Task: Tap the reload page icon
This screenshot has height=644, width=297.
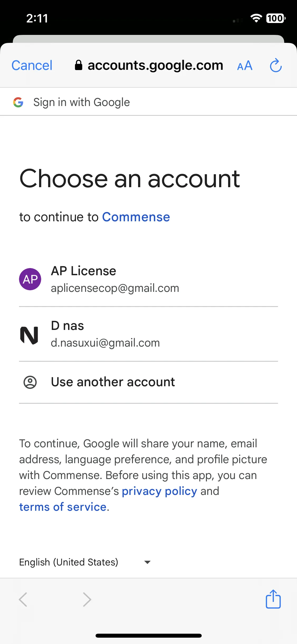Action: (x=276, y=65)
